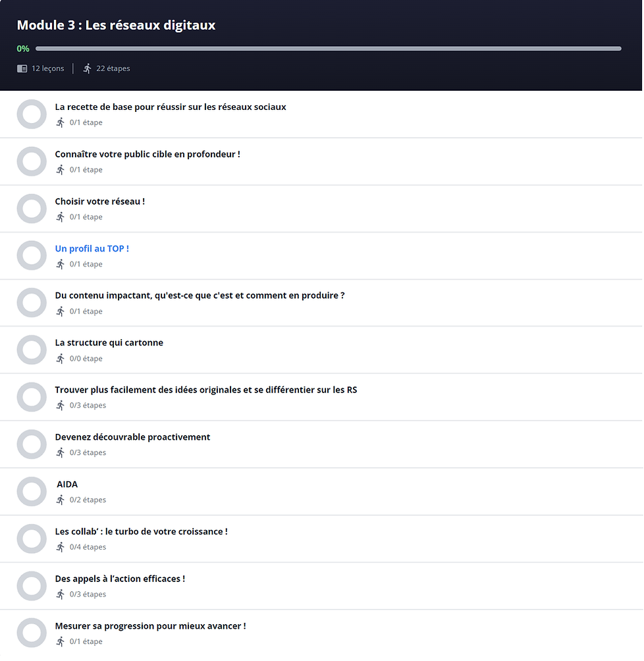Click the steps icon under Choisir votre réseau

[61, 217]
